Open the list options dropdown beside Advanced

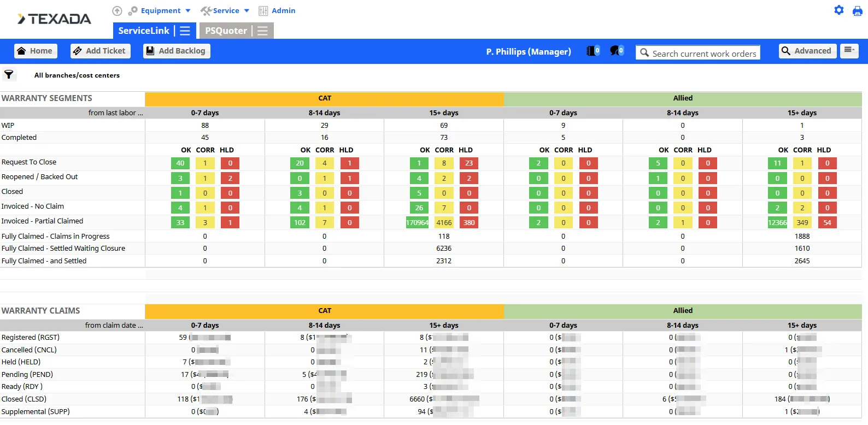849,51
